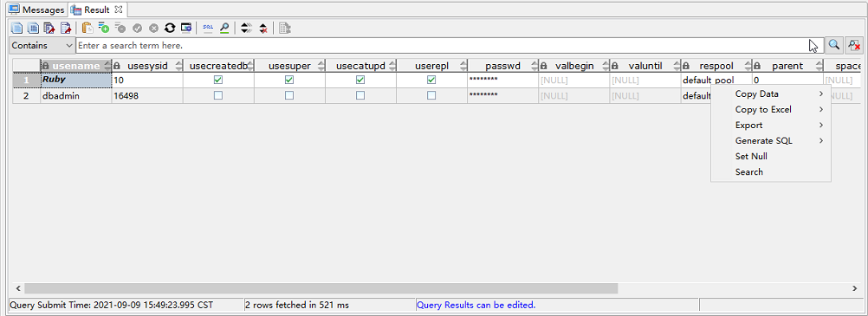This screenshot has width=868, height=316.
Task: Click the 'Query Results can be edited.' status text
Action: click(476, 305)
